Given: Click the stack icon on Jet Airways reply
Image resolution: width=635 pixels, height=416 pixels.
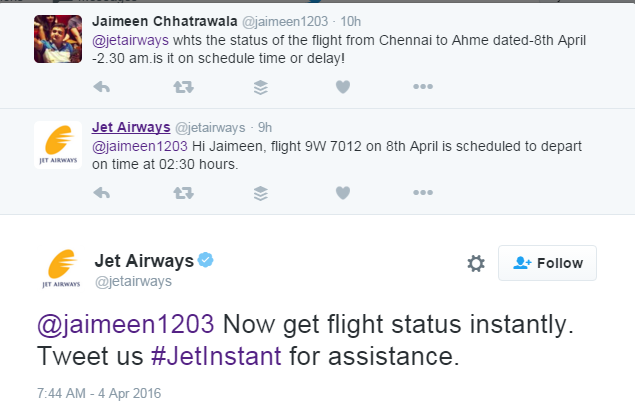Looking at the screenshot, I should [262, 192].
